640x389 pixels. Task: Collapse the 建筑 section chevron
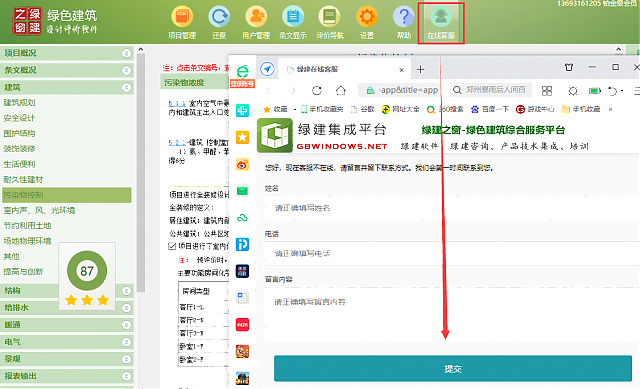127,87
